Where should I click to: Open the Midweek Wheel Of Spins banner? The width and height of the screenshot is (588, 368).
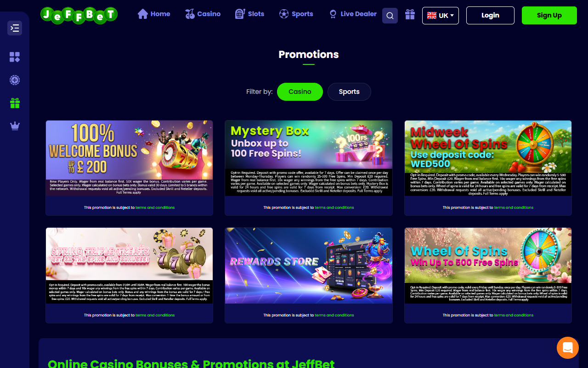tap(488, 158)
